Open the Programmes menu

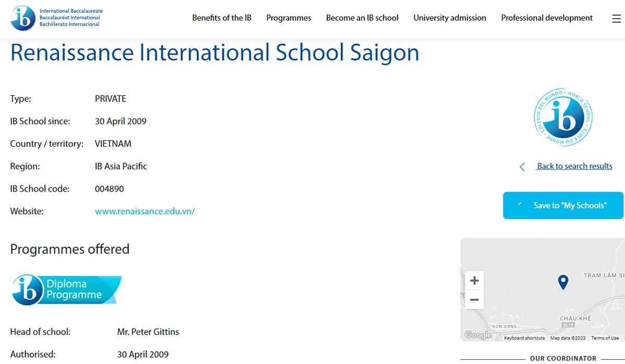coord(289,18)
